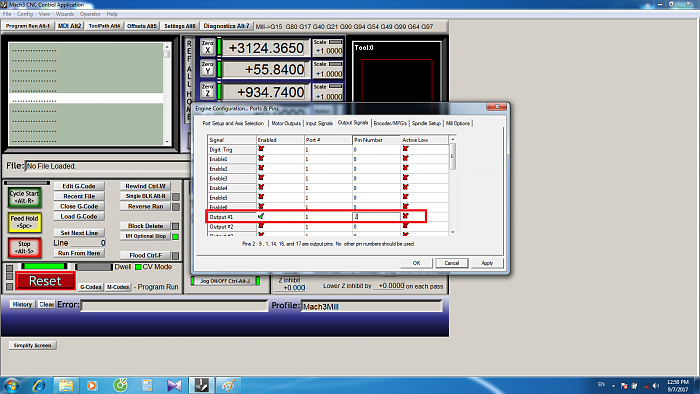Toggle Active Low for Digit Trig
Viewport: 700px width, 394px height.
pyautogui.click(x=406, y=149)
